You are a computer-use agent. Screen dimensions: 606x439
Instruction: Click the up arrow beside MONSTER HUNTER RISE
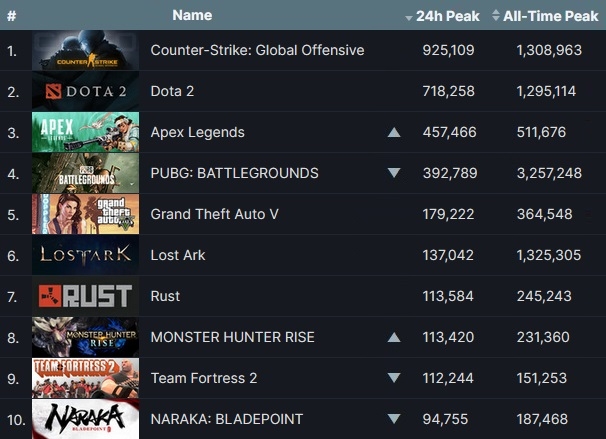tap(393, 337)
